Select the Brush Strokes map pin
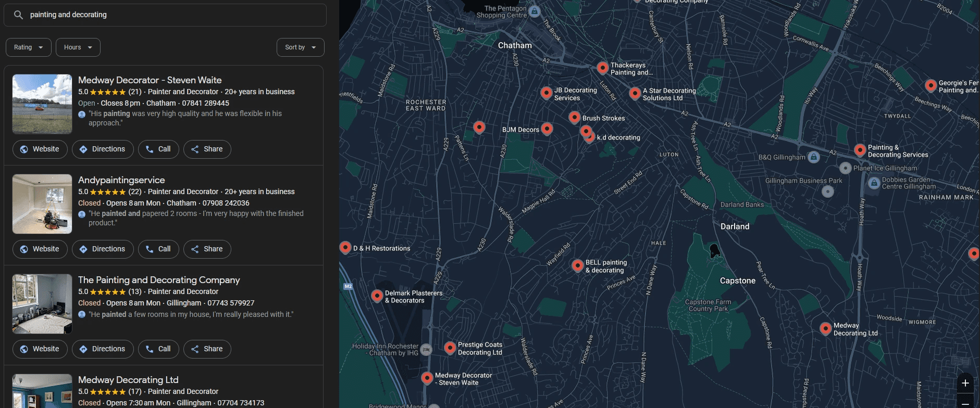This screenshot has width=980, height=408. tap(575, 117)
